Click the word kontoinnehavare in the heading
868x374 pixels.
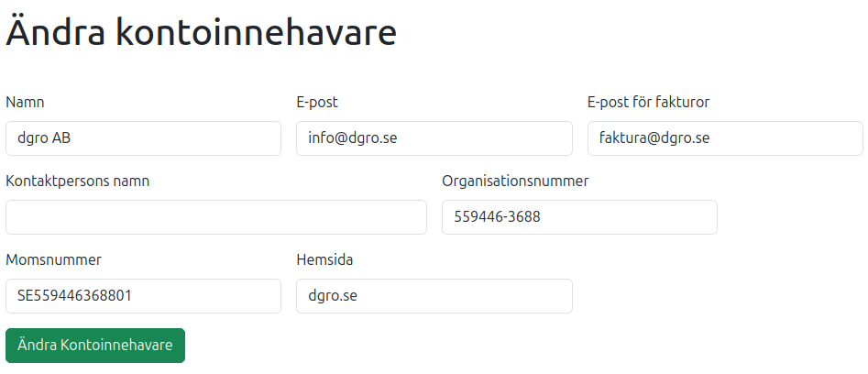coord(255,34)
